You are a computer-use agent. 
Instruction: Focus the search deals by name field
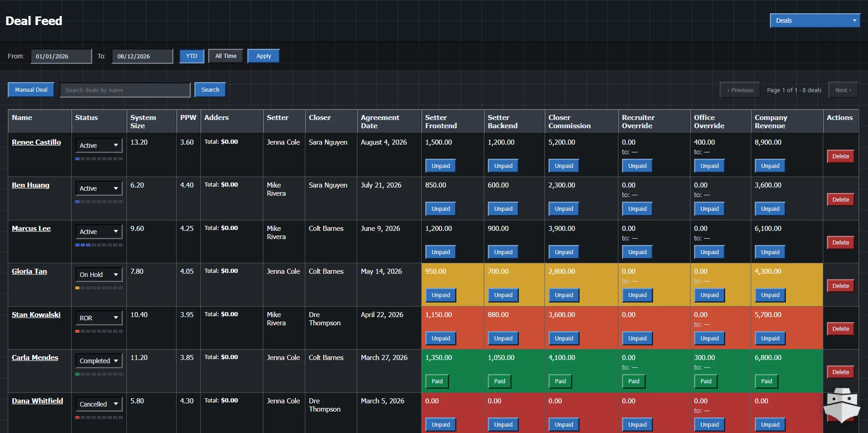[x=125, y=90]
